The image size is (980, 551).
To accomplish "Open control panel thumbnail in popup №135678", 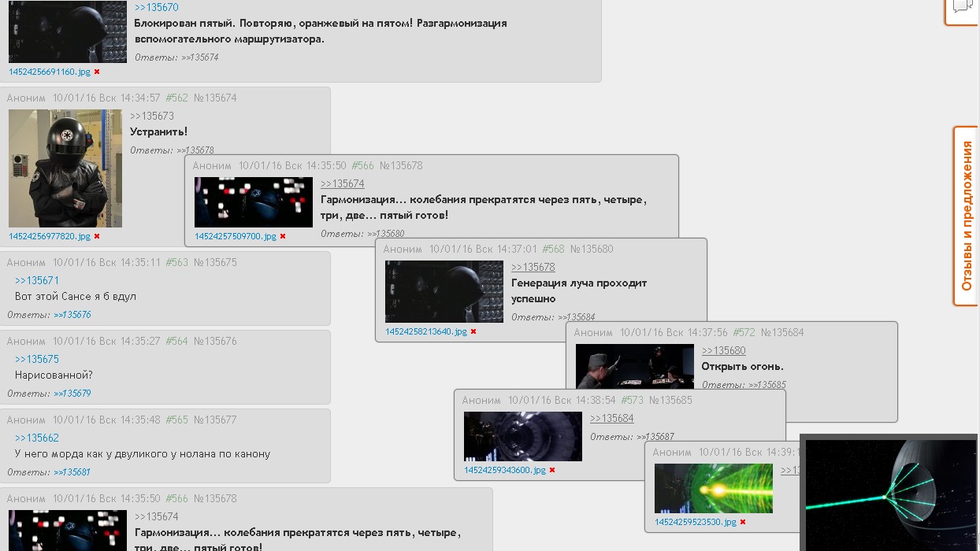I will [254, 202].
